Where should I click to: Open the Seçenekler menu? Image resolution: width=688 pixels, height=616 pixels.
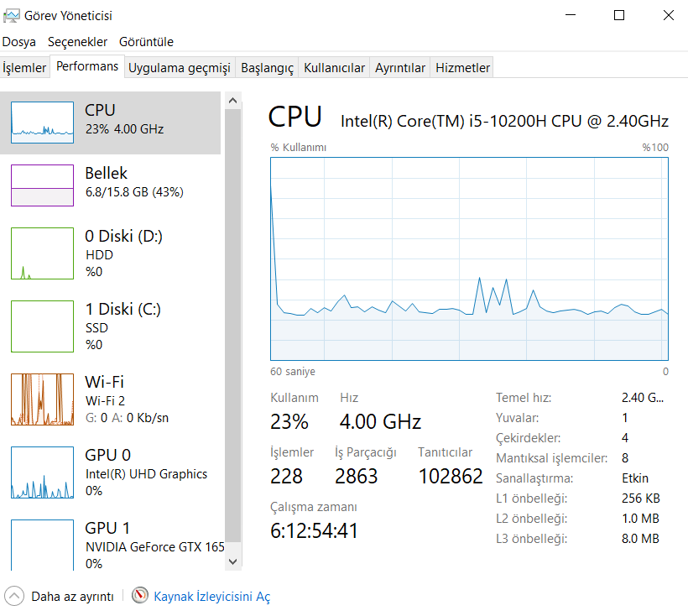coord(77,41)
